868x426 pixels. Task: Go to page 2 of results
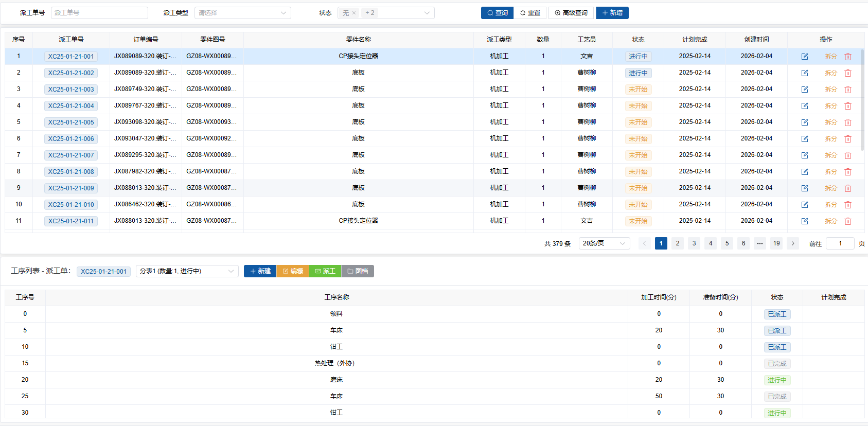(x=677, y=243)
